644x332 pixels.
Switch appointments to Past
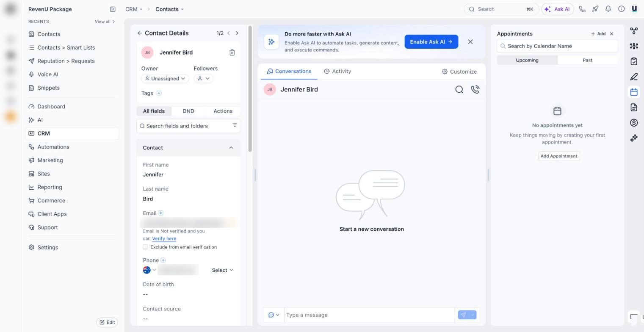pyautogui.click(x=587, y=60)
